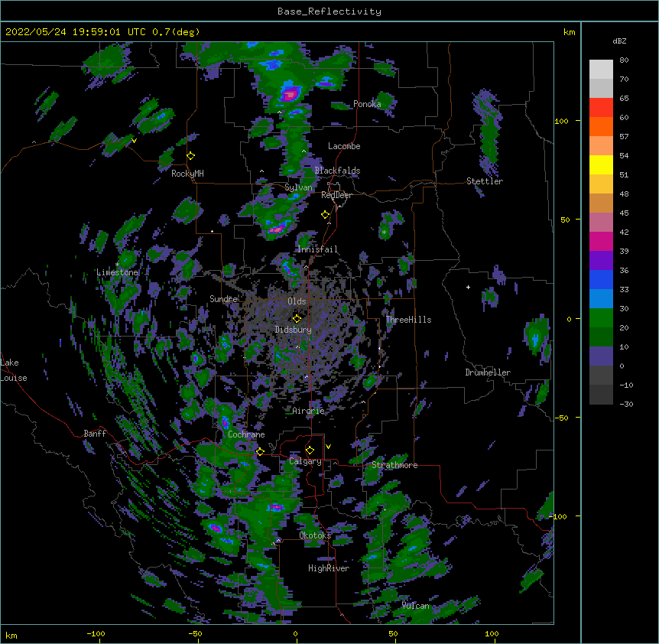Click the Blackfalds city label
Screen dimensions: 659x644
click(337, 171)
